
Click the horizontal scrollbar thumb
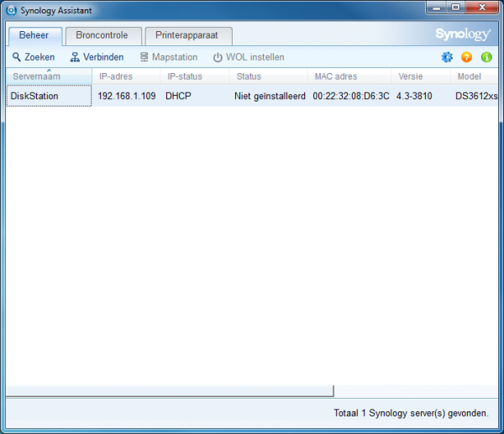[170, 391]
